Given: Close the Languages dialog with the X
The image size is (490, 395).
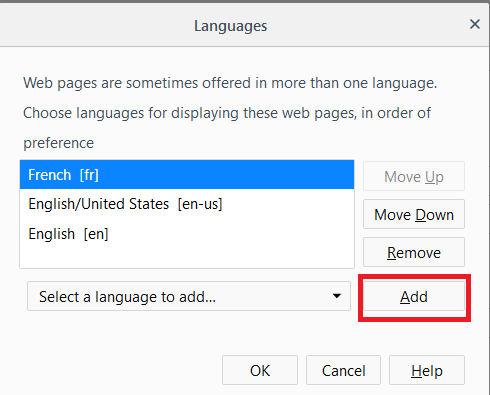Looking at the screenshot, I should coord(475,24).
